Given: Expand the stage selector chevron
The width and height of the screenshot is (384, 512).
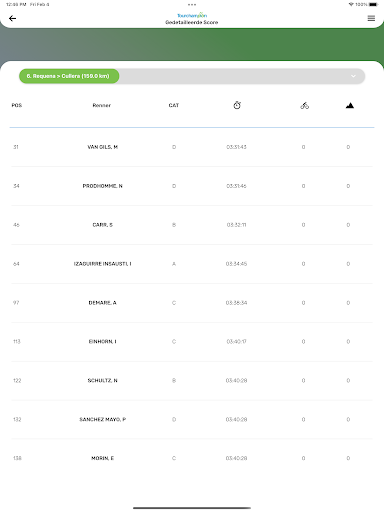Looking at the screenshot, I should (x=353, y=76).
